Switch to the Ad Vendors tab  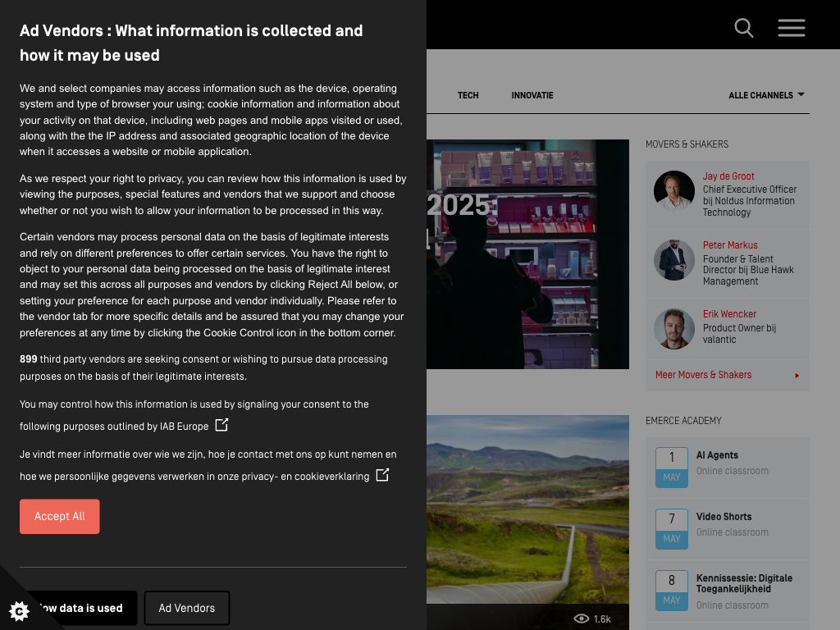pyautogui.click(x=187, y=608)
